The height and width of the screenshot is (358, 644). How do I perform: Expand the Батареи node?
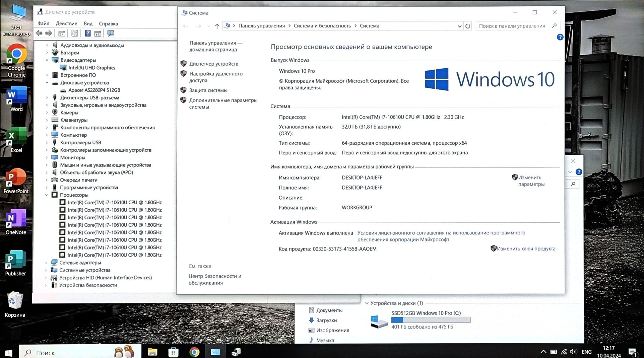tap(47, 53)
